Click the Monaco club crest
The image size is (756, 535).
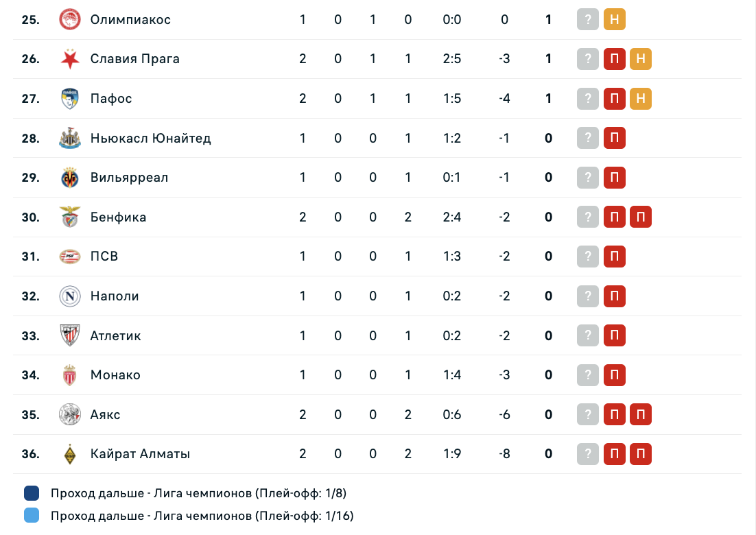70,375
